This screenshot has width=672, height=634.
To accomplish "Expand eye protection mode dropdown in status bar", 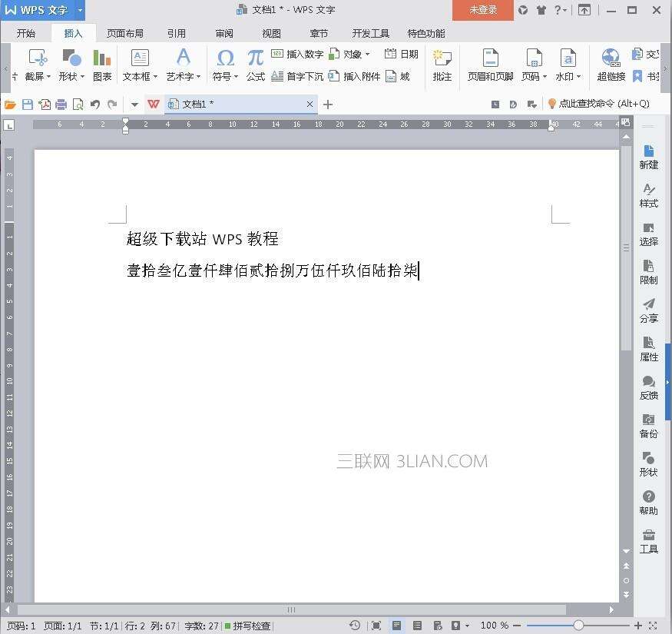I will (467, 626).
